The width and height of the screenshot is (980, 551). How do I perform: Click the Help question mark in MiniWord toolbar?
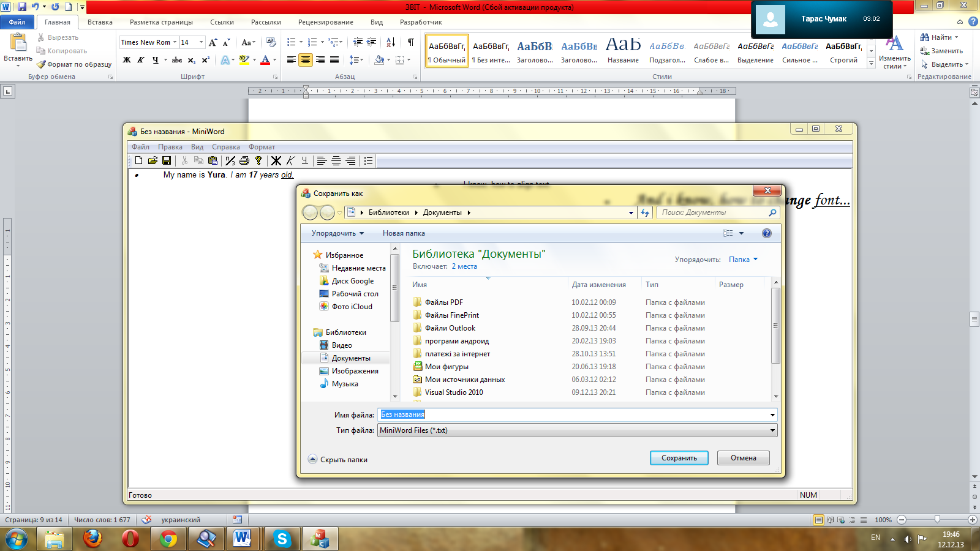tap(258, 160)
